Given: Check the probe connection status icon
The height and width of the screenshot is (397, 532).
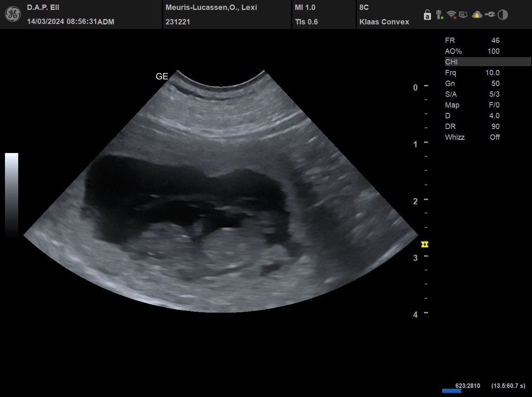Looking at the screenshot, I should (439, 15).
